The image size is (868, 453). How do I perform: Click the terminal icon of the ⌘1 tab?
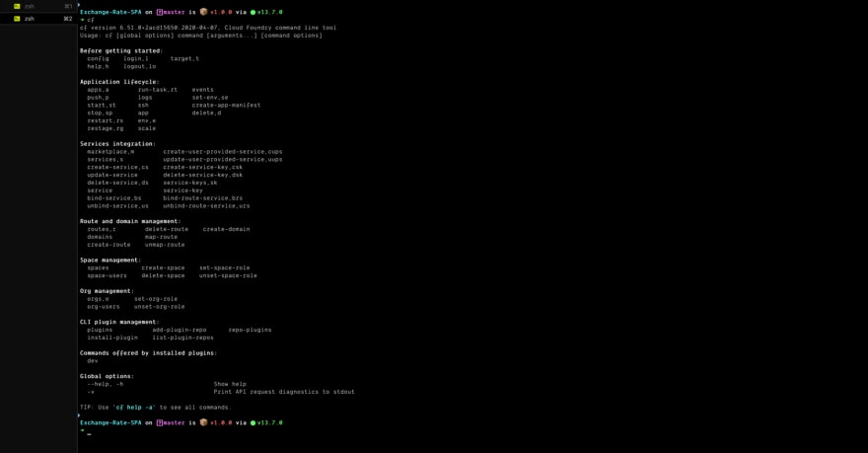pos(17,6)
